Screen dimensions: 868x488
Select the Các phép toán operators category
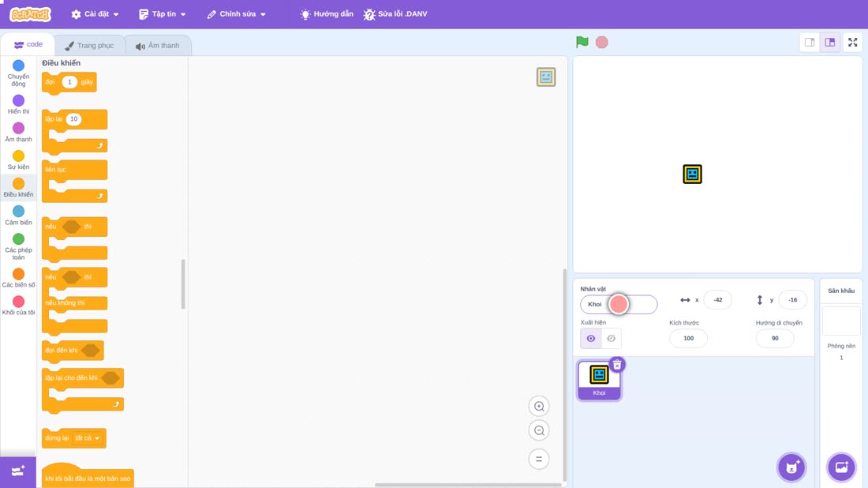click(x=18, y=246)
